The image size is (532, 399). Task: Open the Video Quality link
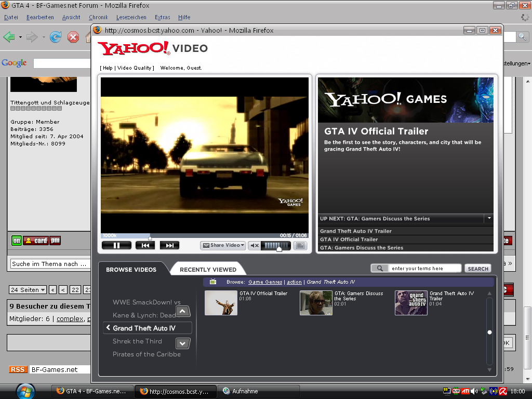coord(135,68)
